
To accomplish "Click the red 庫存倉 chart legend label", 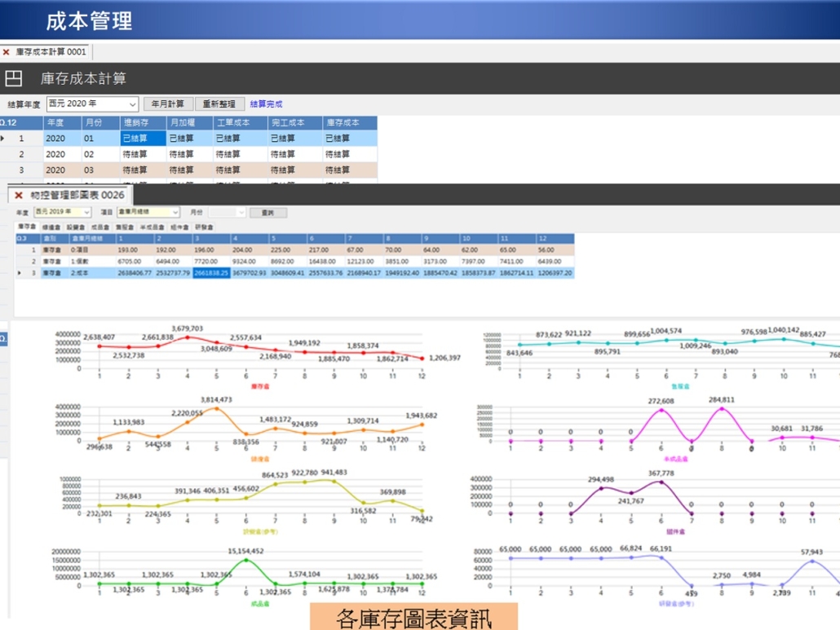I will pos(260,386).
